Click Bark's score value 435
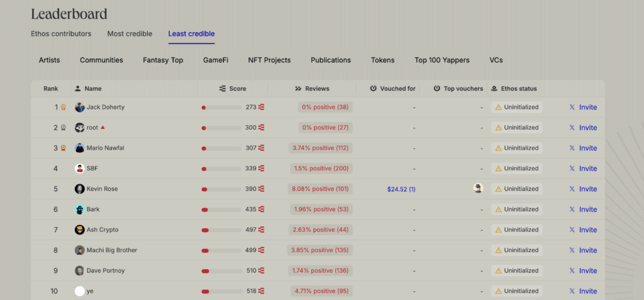Image resolution: width=644 pixels, height=300 pixels. [x=251, y=209]
